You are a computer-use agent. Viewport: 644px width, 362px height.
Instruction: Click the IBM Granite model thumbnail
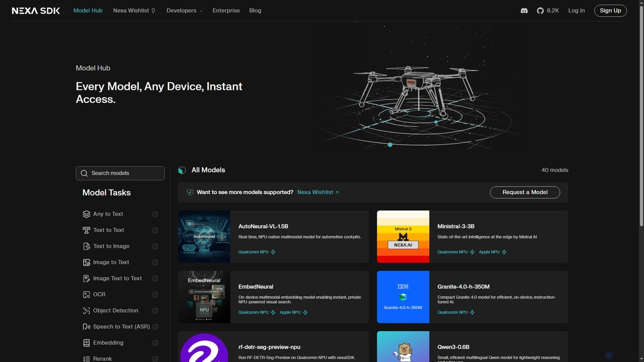click(x=403, y=297)
